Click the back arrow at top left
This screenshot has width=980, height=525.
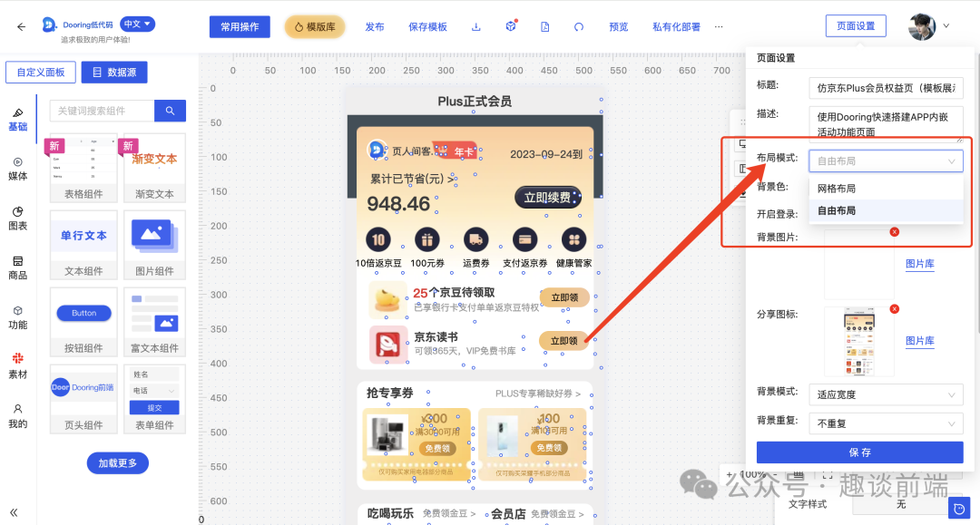pyautogui.click(x=20, y=25)
